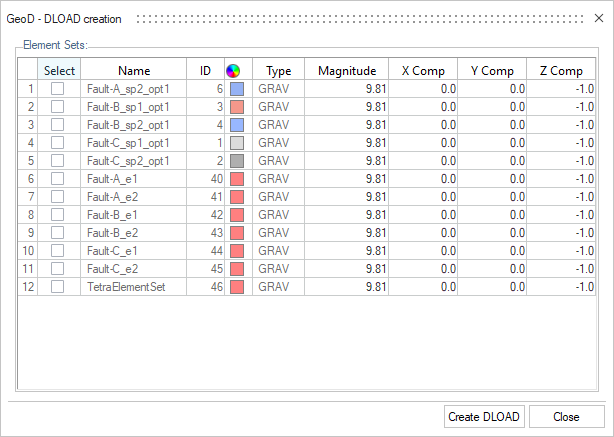Click the color wheel column header icon

pos(233,71)
